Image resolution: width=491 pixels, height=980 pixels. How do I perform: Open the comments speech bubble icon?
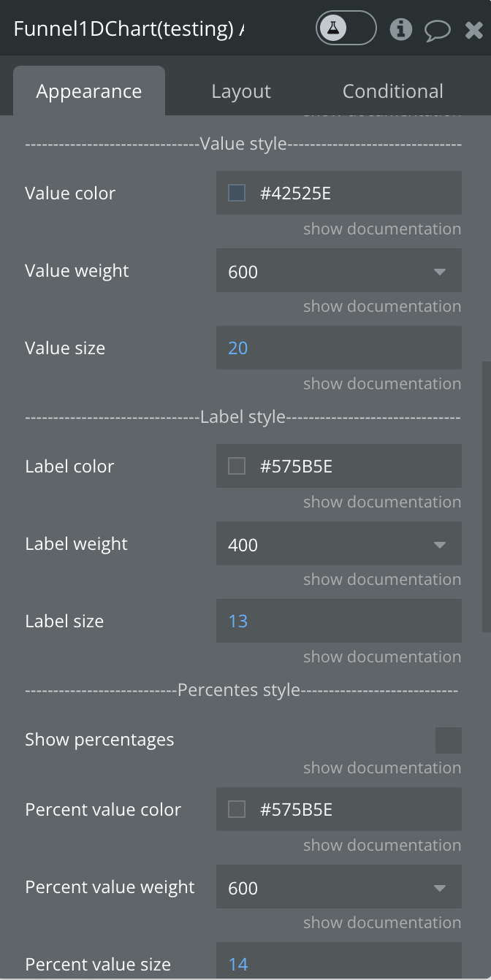[438, 30]
